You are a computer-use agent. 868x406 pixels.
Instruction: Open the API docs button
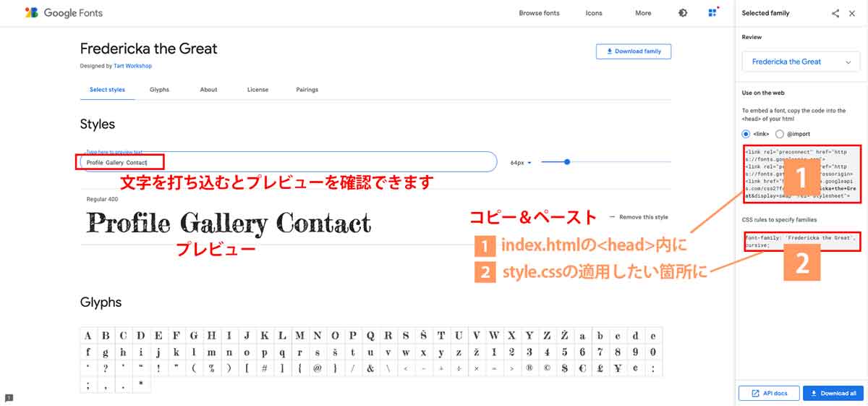768,393
